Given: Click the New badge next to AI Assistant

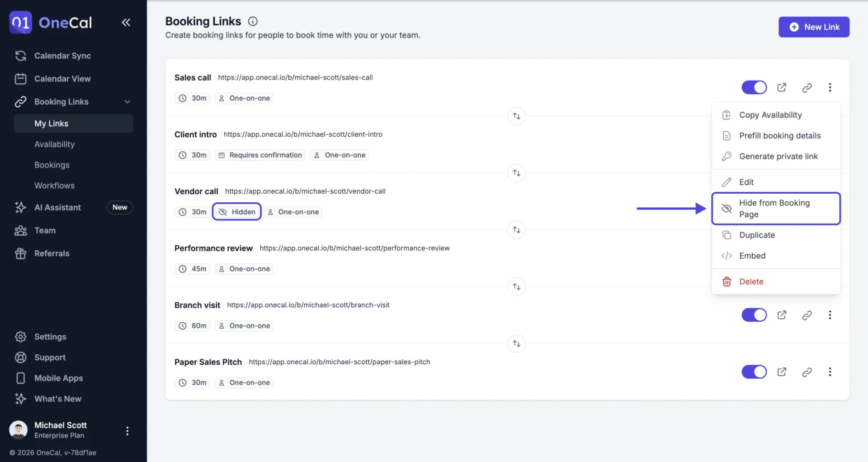Looking at the screenshot, I should (x=120, y=207).
